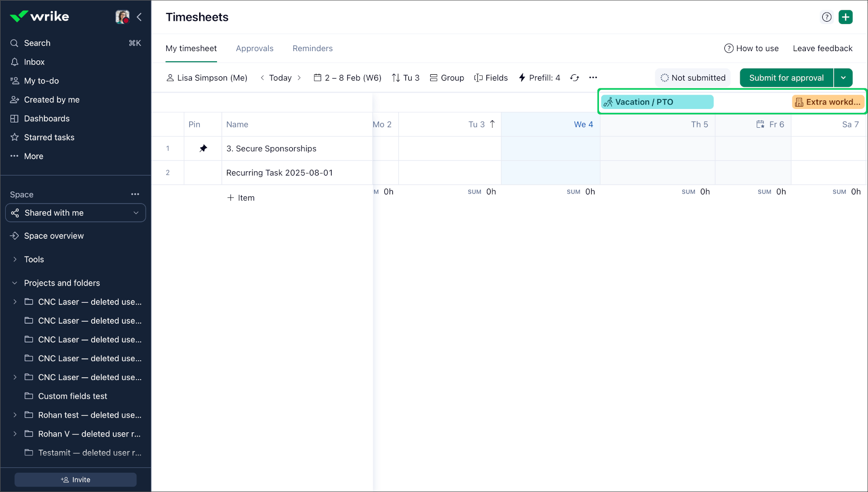The width and height of the screenshot is (868, 492).
Task: Open the toolbar more options ellipsis
Action: pyautogui.click(x=593, y=78)
